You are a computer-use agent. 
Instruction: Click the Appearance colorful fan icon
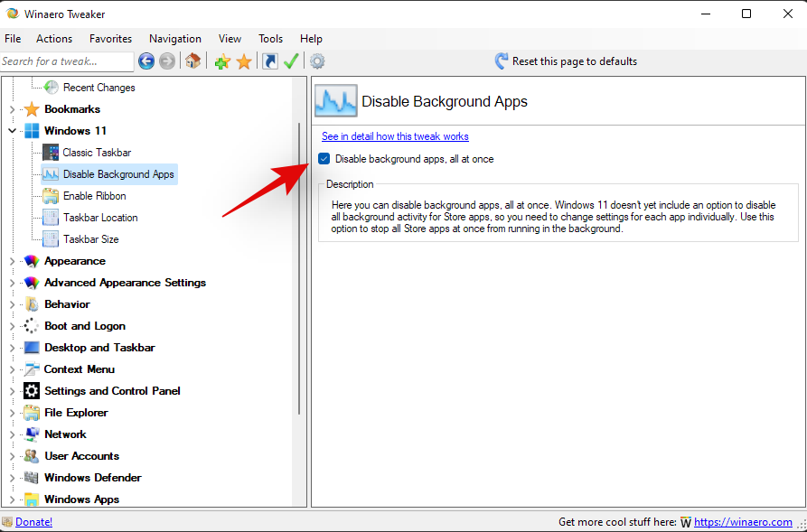point(32,261)
